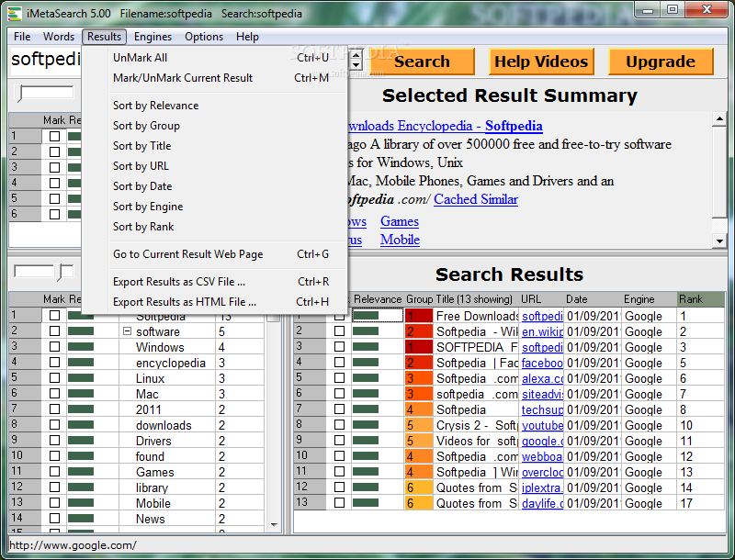Select Mark/UnMark Current Result entry

click(x=214, y=78)
